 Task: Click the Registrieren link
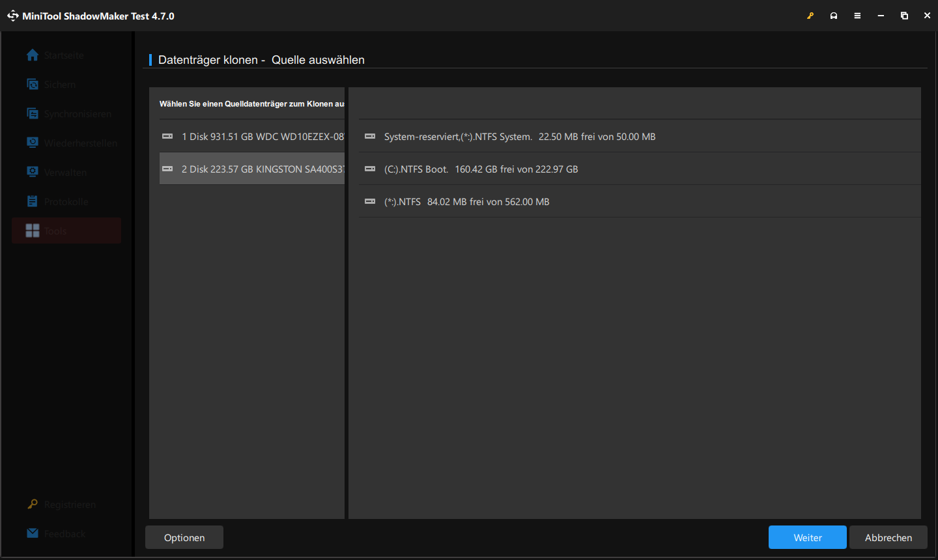pos(70,505)
